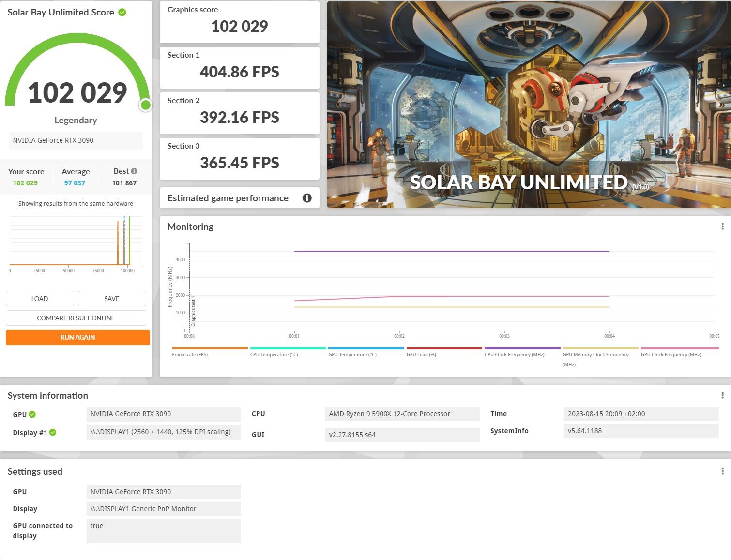Open the Settings used three-dot menu
The image size is (731, 560).
coord(722,471)
